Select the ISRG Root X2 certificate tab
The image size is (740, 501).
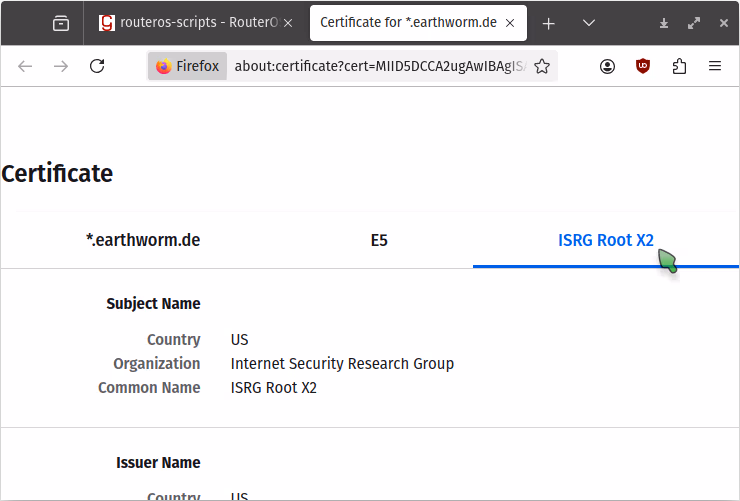pyautogui.click(x=605, y=240)
